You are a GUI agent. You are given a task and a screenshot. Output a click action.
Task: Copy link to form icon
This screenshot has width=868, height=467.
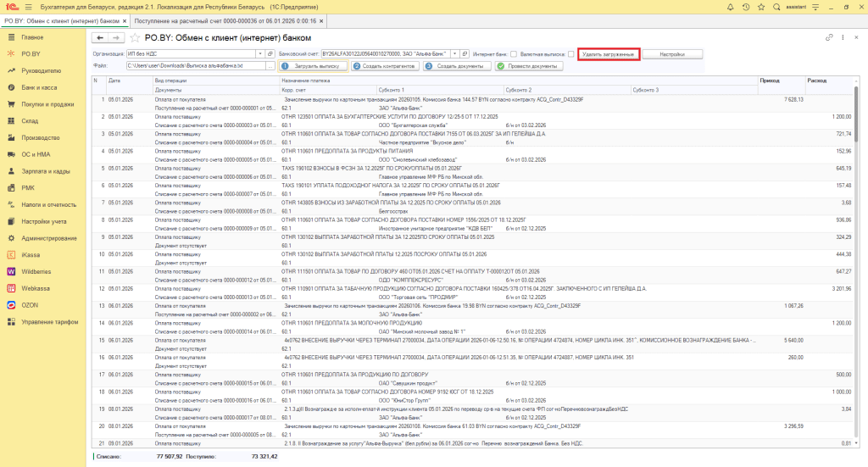pos(829,38)
